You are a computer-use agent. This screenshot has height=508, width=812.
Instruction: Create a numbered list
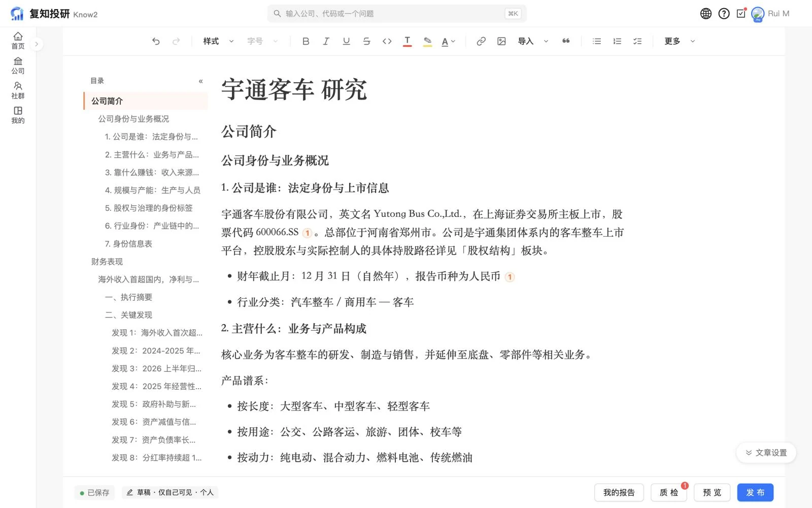click(617, 41)
